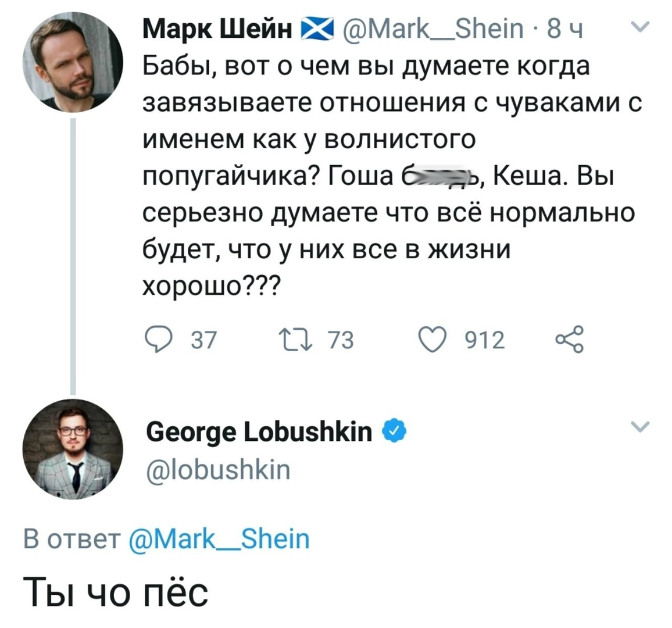
Task: Open Марк Шейн's profile picture
Action: (73, 62)
